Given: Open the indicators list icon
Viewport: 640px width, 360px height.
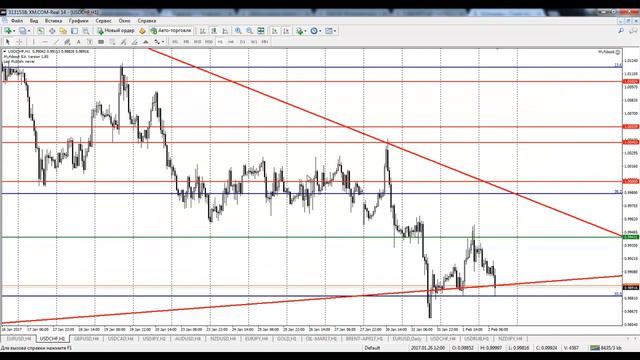Looking at the screenshot, I should [x=300, y=31].
